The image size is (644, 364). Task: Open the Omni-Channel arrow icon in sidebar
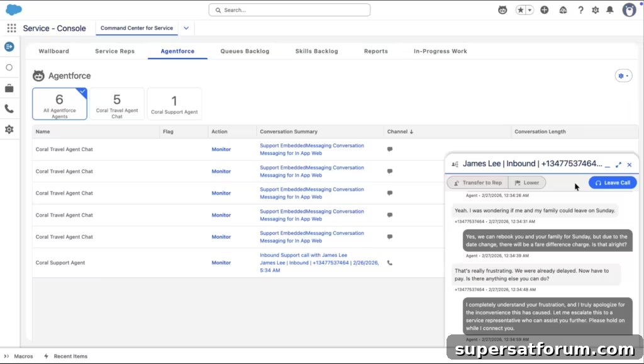coord(9,47)
